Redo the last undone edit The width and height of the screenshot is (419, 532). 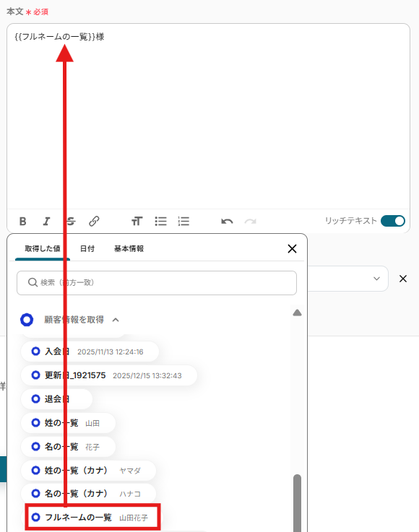(250, 222)
